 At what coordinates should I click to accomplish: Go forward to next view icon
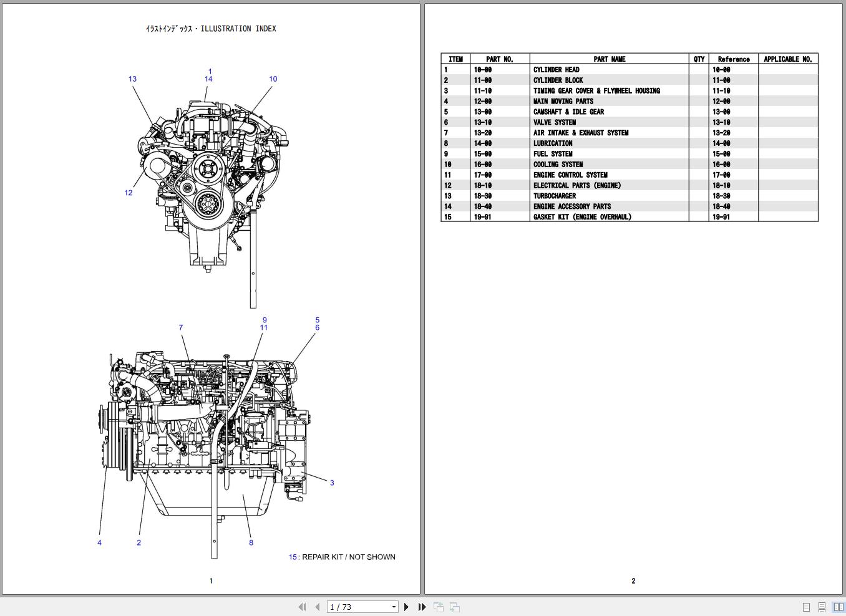point(455,607)
